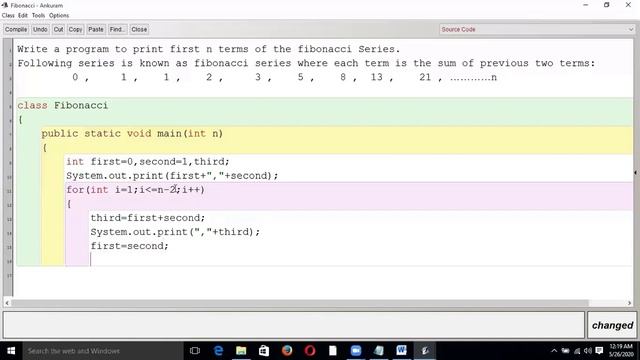Open Task View from the taskbar

(195, 351)
